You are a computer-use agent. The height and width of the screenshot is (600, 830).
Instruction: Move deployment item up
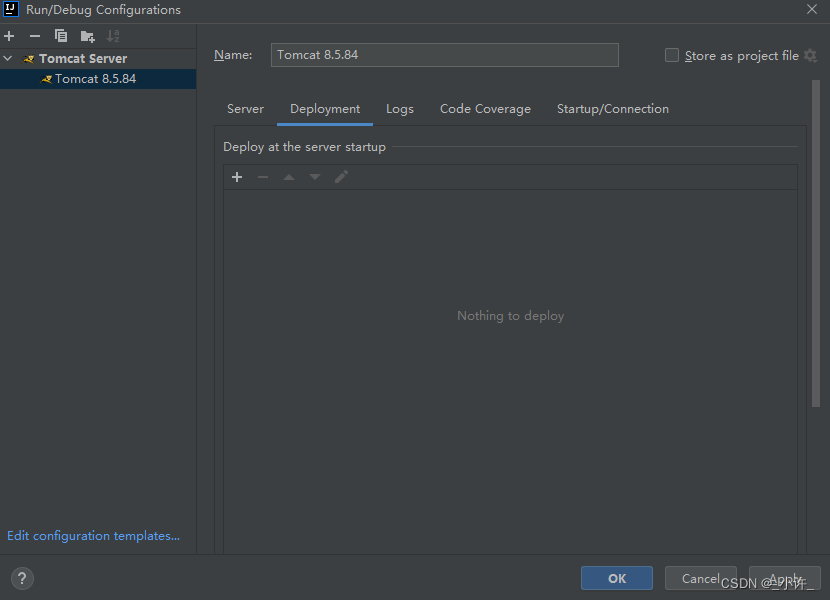[x=289, y=177]
